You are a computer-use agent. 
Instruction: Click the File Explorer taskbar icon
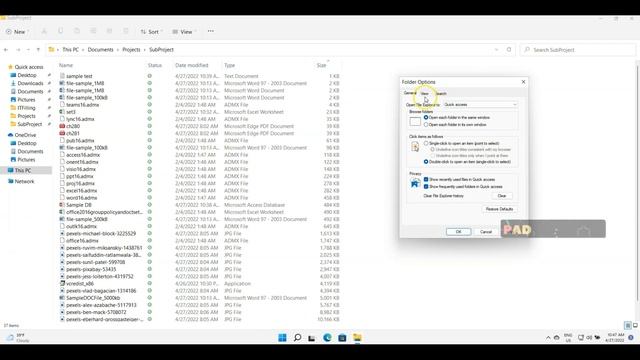click(x=358, y=338)
